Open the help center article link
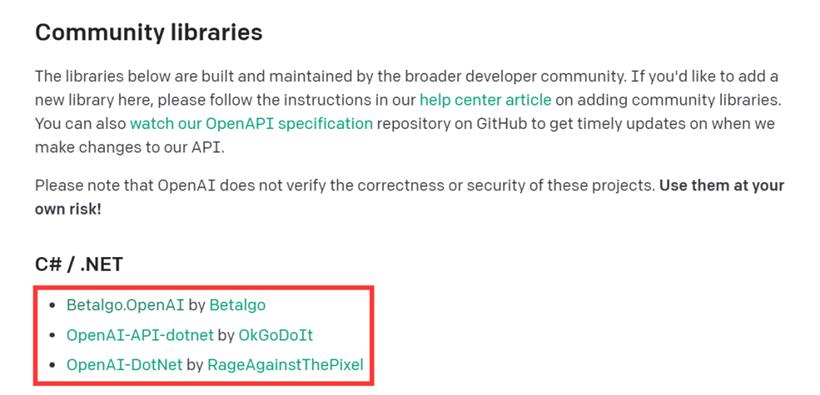 485,100
